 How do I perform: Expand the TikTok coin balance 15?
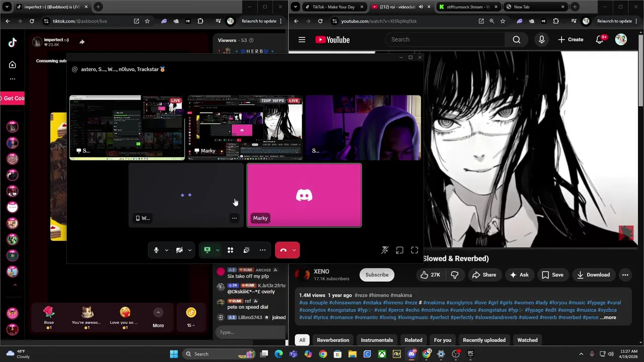[x=191, y=318]
